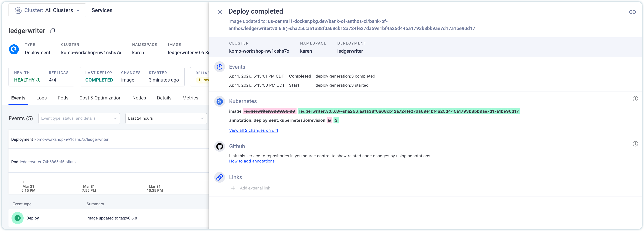644x231 pixels.
Task: Close the Deploy completed panel
Action: [220, 12]
